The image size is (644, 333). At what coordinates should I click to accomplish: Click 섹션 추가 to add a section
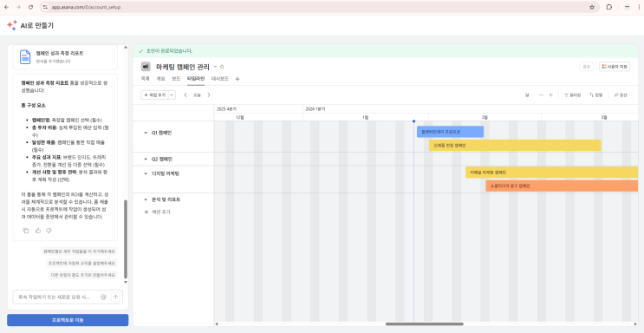(x=157, y=212)
